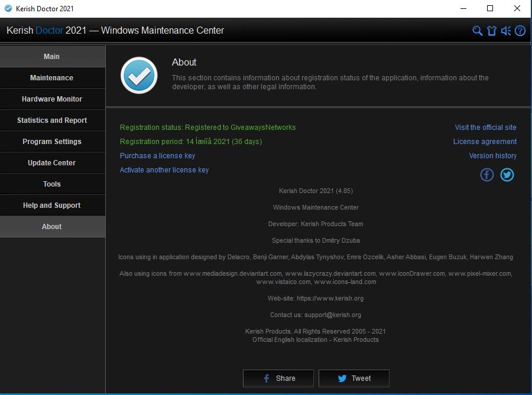Close the Kerish Doctor window
Image resolution: width=532 pixels, height=395 pixels.
(x=517, y=8)
